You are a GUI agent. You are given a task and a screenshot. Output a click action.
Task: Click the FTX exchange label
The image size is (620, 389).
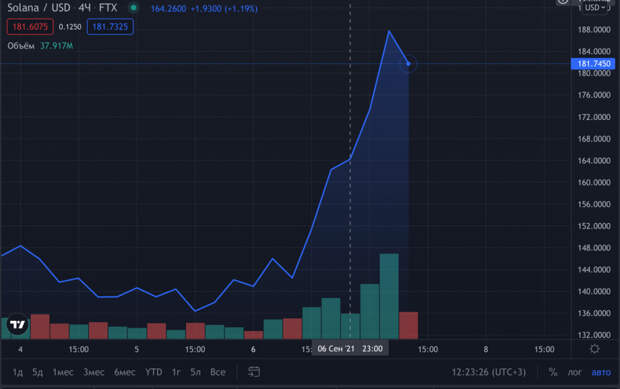pyautogui.click(x=108, y=8)
